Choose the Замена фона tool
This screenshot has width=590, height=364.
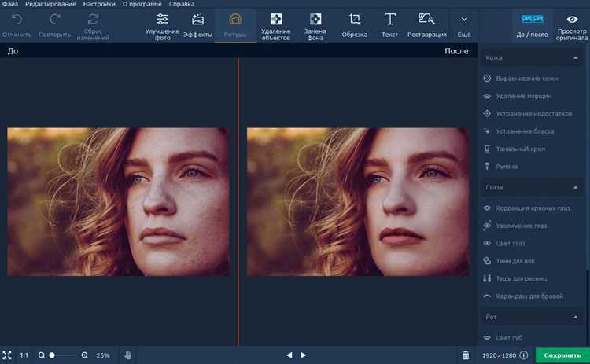(315, 27)
